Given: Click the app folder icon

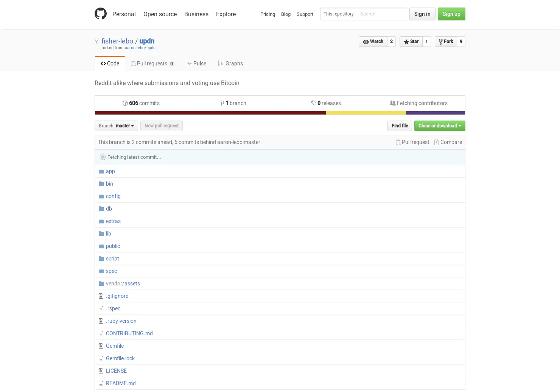Looking at the screenshot, I should click(101, 171).
